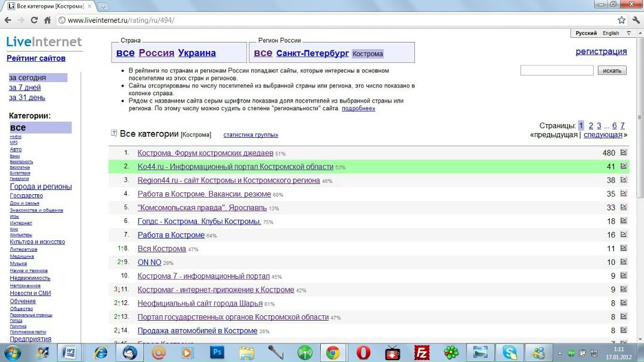644x362 pixels.
Task: Open FileZilla from the taskbar
Action: coord(422,352)
